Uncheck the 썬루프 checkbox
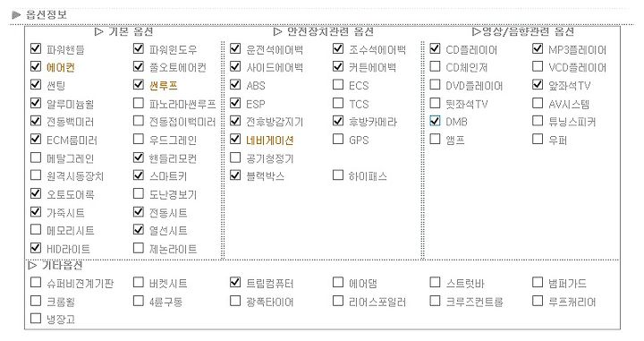This screenshot has width=644, height=341. click(139, 85)
